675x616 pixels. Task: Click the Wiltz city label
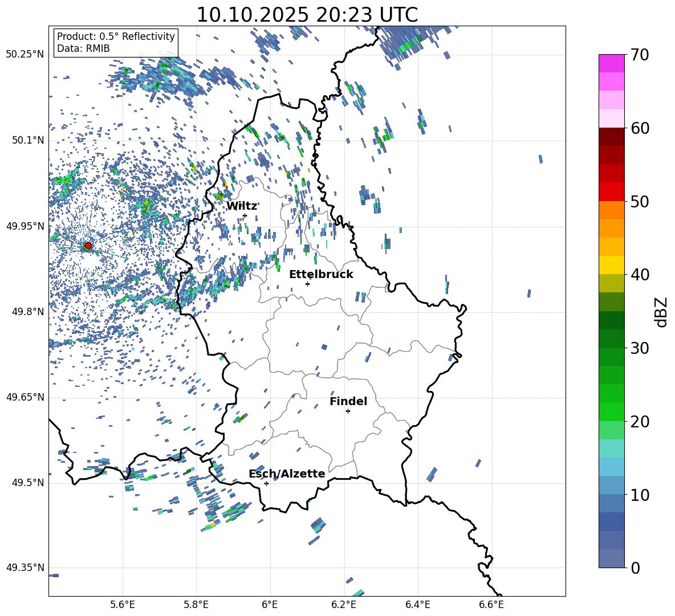242,206
